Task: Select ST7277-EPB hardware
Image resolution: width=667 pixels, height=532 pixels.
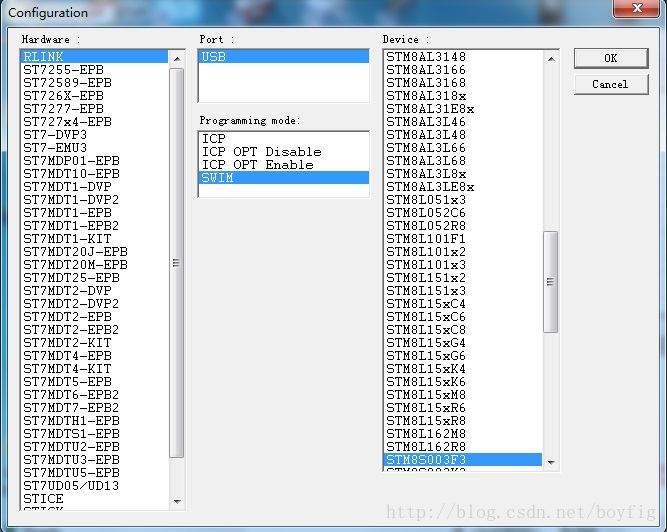Action: pyautogui.click(x=94, y=109)
